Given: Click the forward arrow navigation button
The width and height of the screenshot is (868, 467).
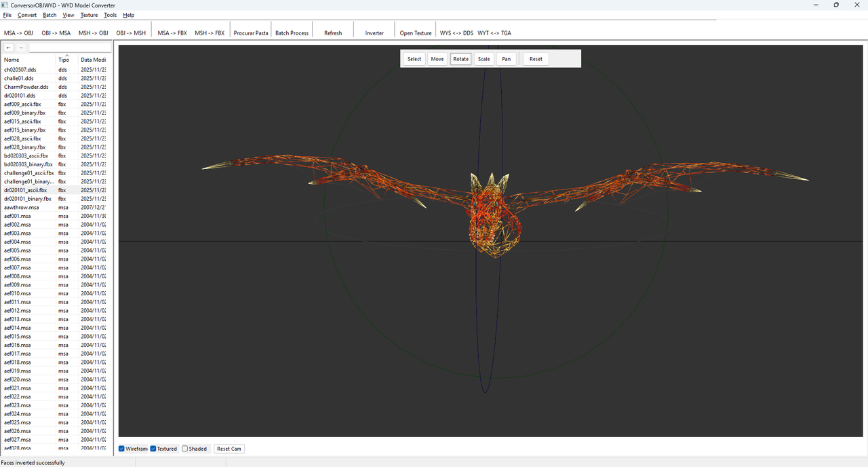Looking at the screenshot, I should [x=21, y=48].
